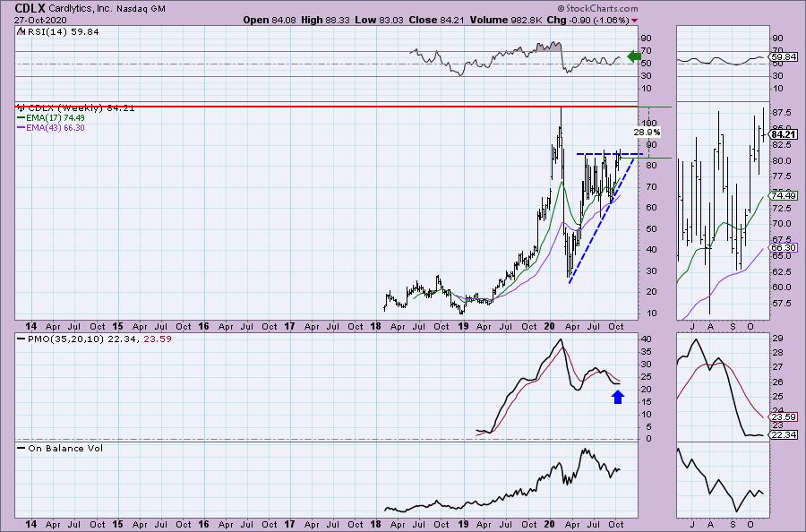Click the 66.30 EMA tag on right axis
This screenshot has height=532, width=806.
(785, 248)
